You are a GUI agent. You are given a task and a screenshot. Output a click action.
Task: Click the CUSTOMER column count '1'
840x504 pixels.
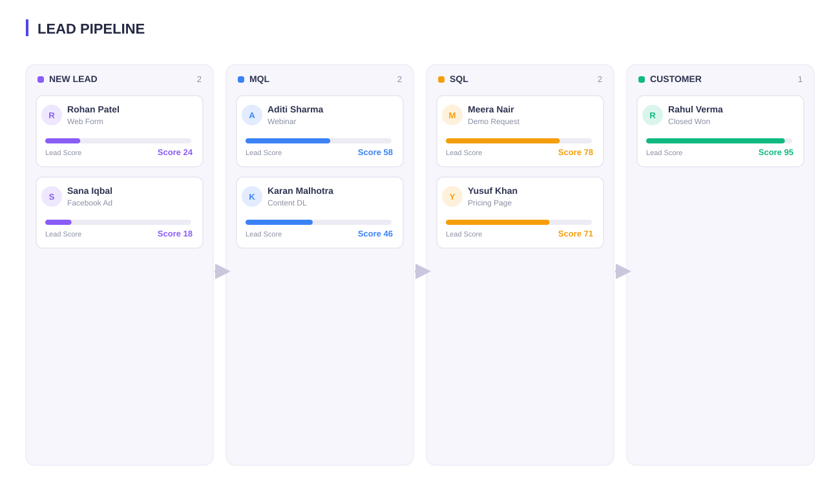click(x=800, y=79)
